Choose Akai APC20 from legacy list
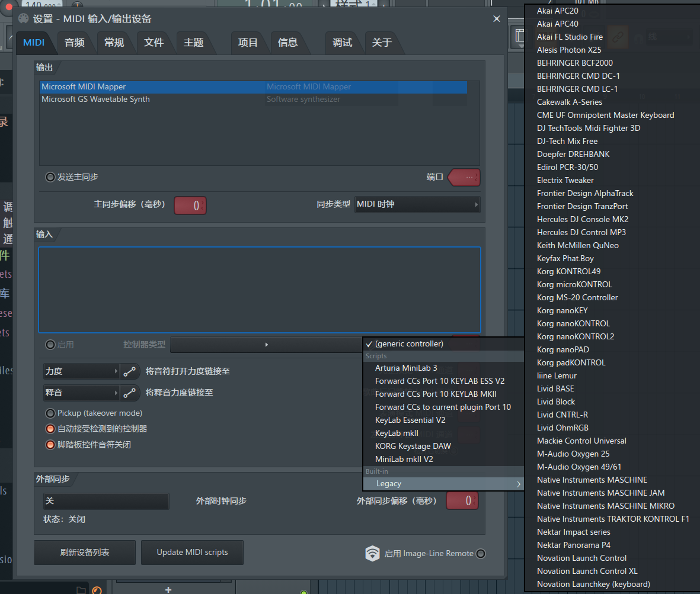Image resolution: width=700 pixels, height=594 pixels. (612, 11)
